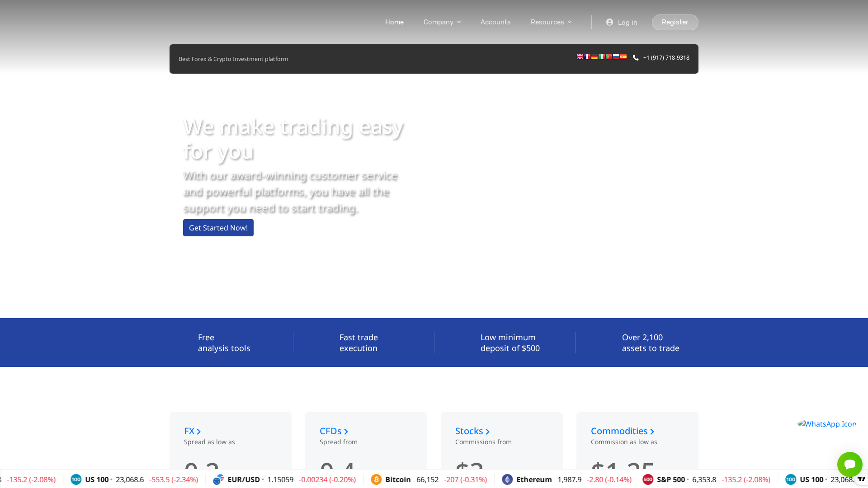The image size is (868, 488).
Task: Select the UK flag to switch language
Action: (x=580, y=56)
